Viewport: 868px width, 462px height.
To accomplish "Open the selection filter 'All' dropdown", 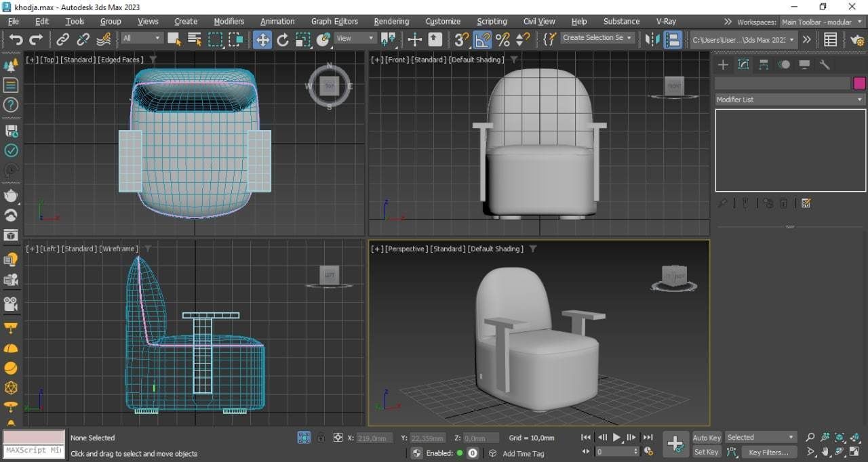I will pyautogui.click(x=142, y=39).
